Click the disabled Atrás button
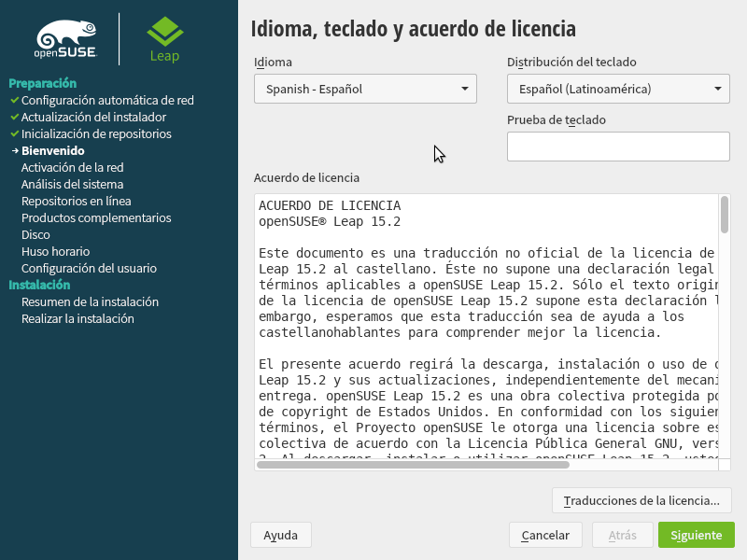 [622, 535]
